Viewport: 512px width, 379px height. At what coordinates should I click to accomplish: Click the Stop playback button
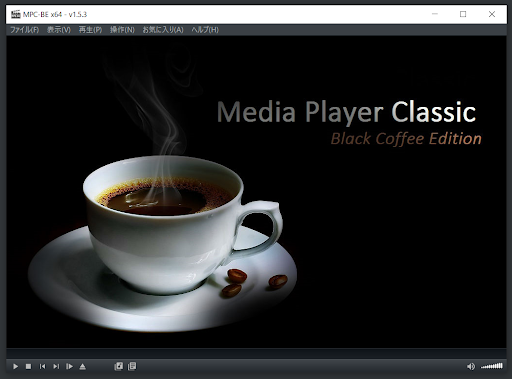click(28, 366)
